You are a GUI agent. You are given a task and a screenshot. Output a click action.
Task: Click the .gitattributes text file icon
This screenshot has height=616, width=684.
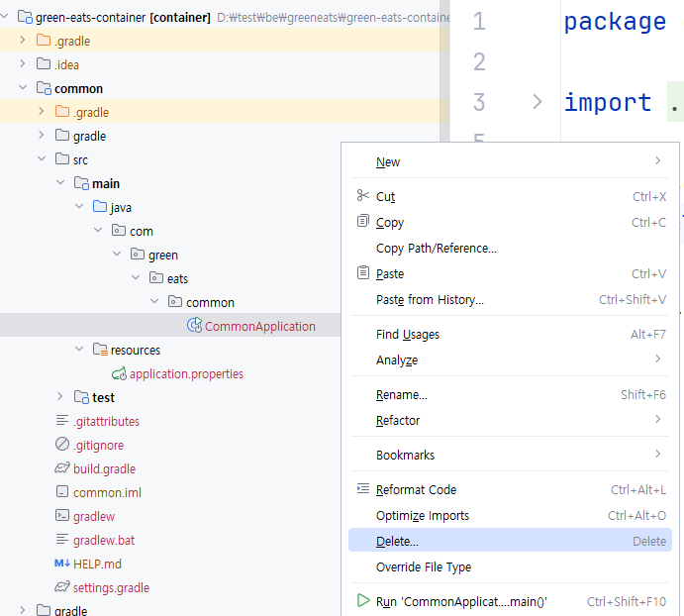coord(62,421)
